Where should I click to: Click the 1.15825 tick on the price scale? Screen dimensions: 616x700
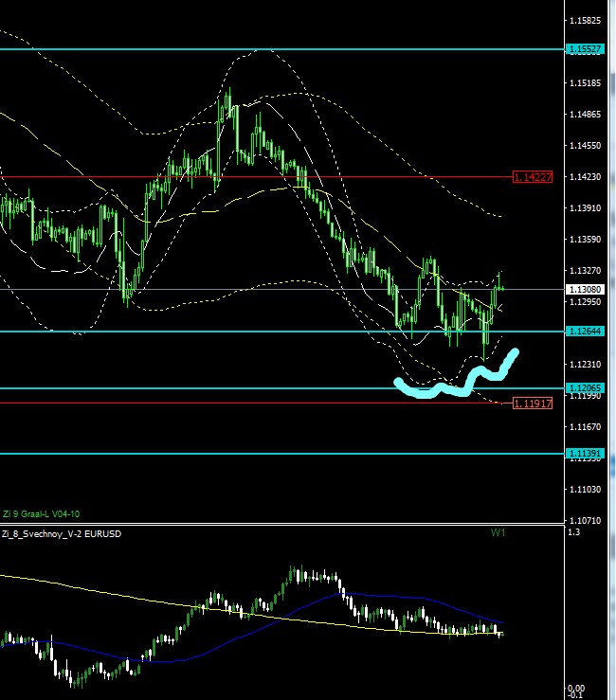586,20
